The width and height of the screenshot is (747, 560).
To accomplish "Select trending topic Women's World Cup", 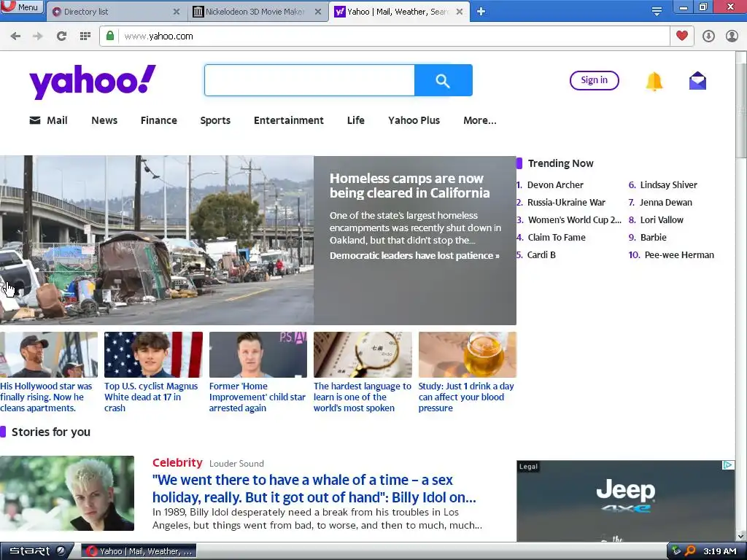I will click(x=575, y=220).
